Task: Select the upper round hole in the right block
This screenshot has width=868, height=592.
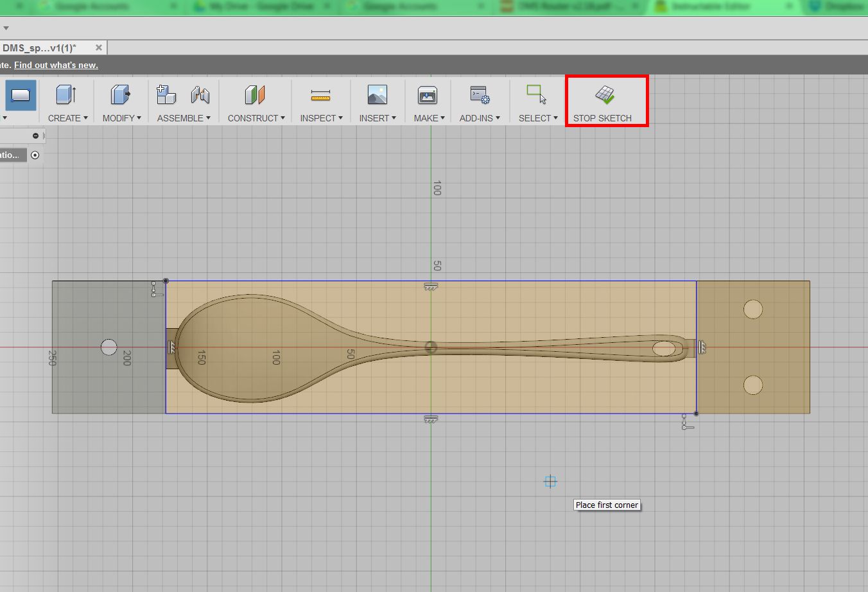Action: (x=753, y=309)
